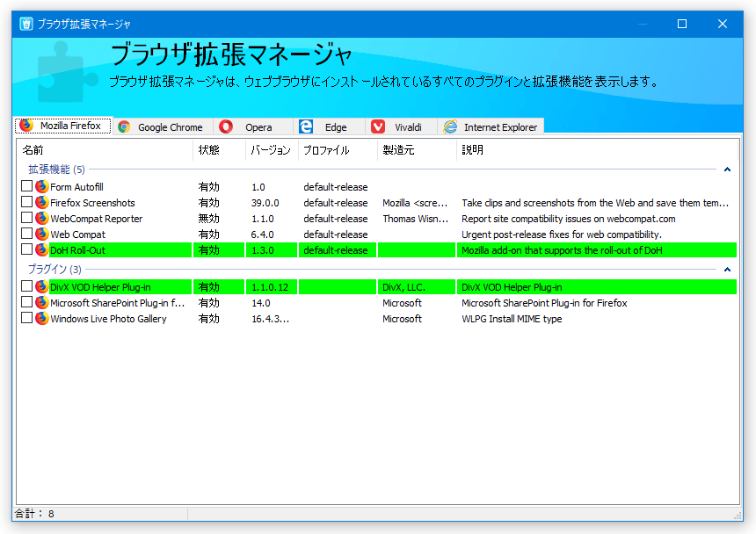Collapse the 拡張機能 (5) group
Image resolution: width=756 pixels, height=534 pixels.
point(727,170)
